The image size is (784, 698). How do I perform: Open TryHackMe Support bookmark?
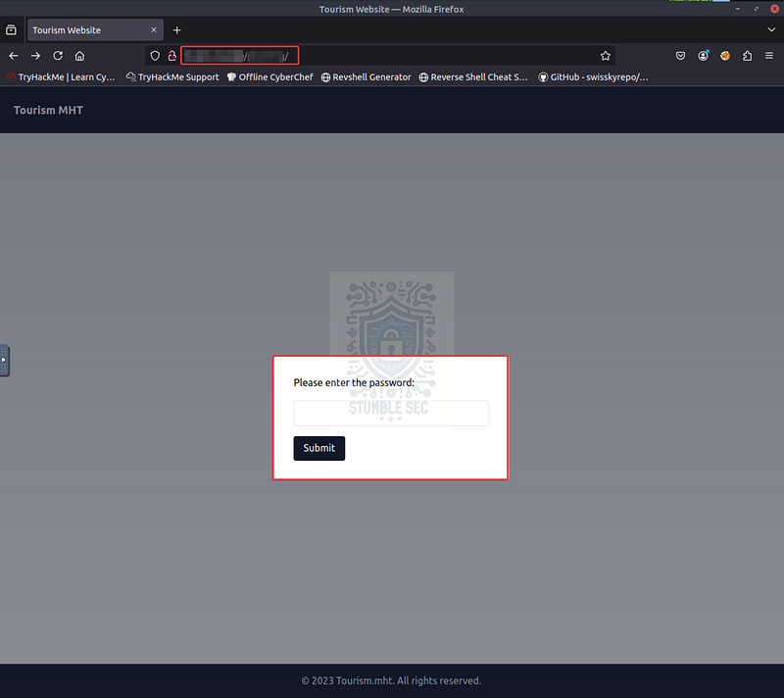[x=172, y=77]
